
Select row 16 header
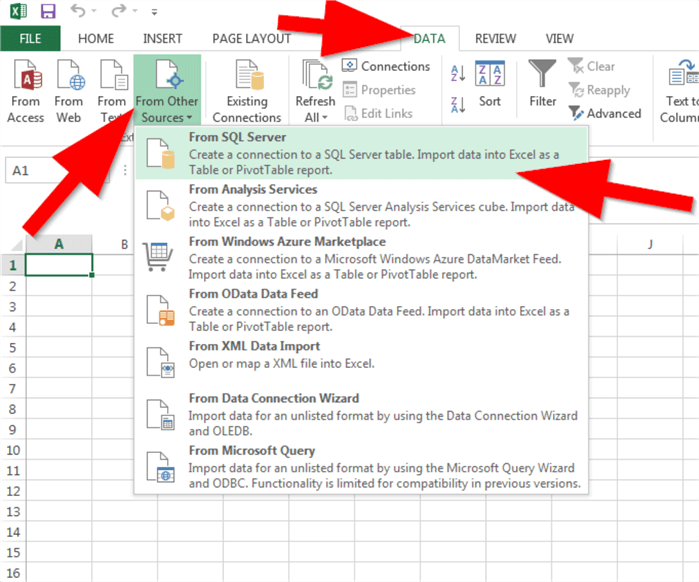click(x=13, y=573)
